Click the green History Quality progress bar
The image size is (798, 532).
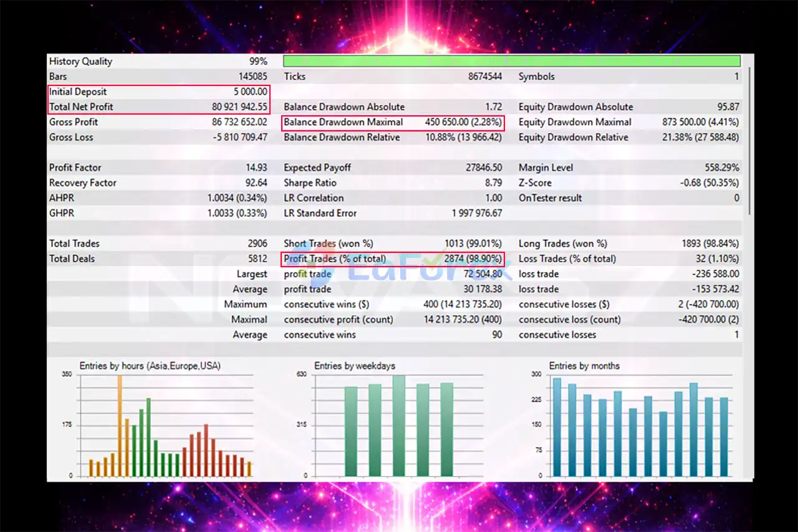point(511,61)
